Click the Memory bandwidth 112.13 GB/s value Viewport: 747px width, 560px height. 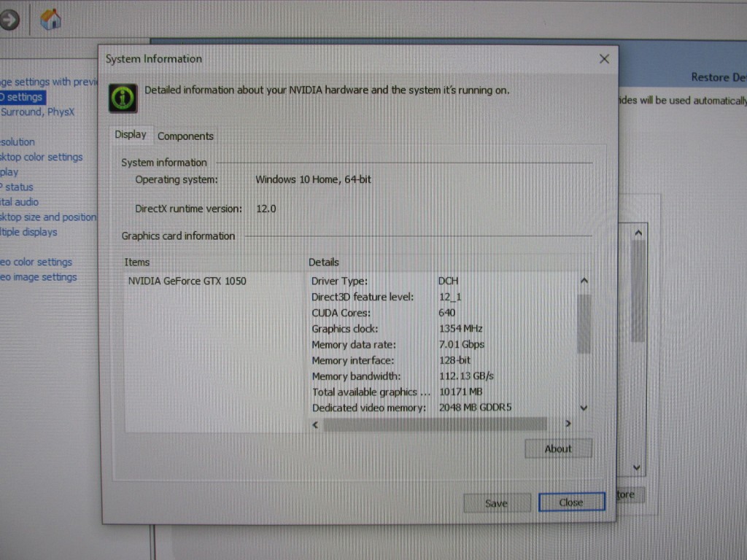(466, 376)
